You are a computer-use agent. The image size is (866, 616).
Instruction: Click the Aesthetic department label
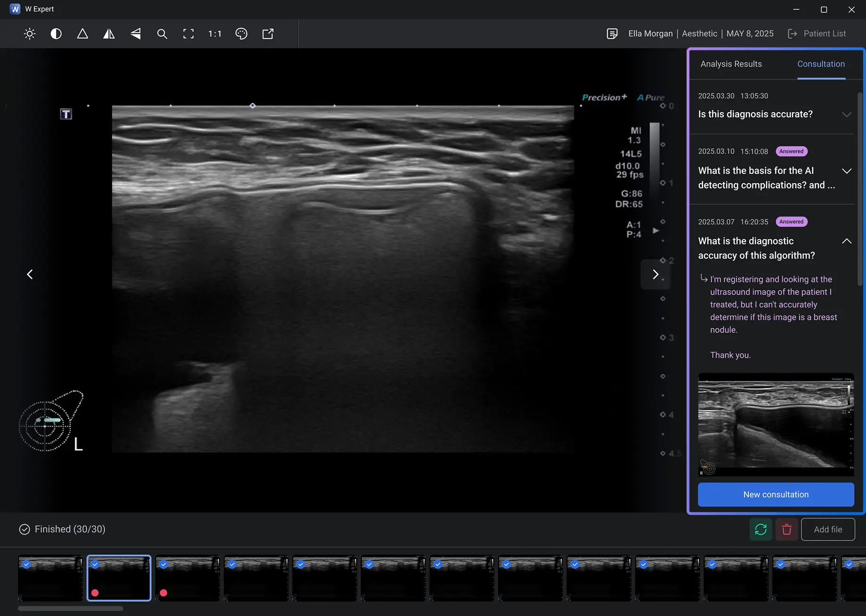click(x=699, y=34)
